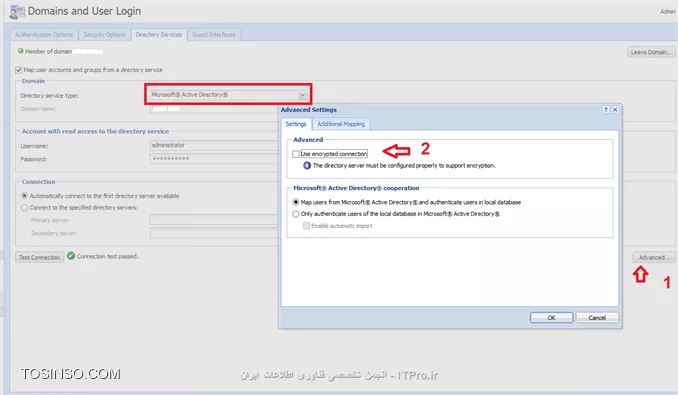Click the Admin label at top right
Image resolution: width=678 pixels, height=395 pixels.
(668, 12)
